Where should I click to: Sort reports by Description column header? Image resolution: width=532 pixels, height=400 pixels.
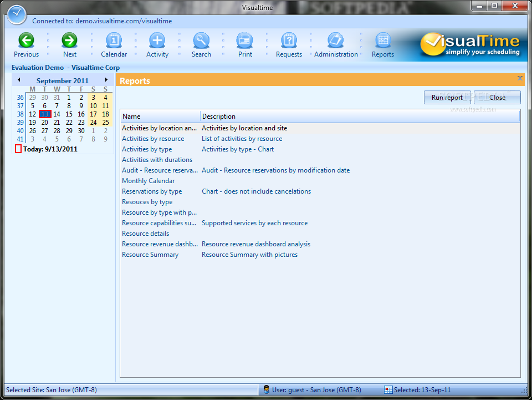[x=360, y=116]
